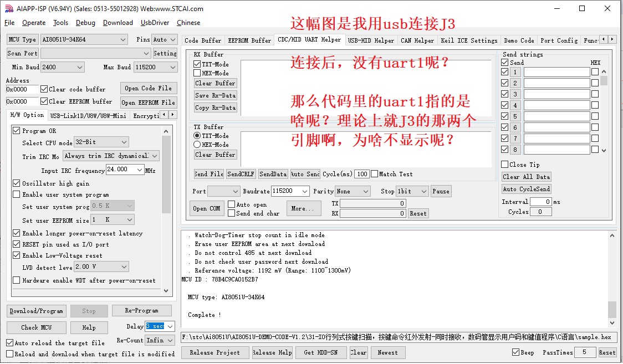Image resolution: width=623 pixels, height=364 pixels.
Task: Click Send File button
Action: point(209,174)
